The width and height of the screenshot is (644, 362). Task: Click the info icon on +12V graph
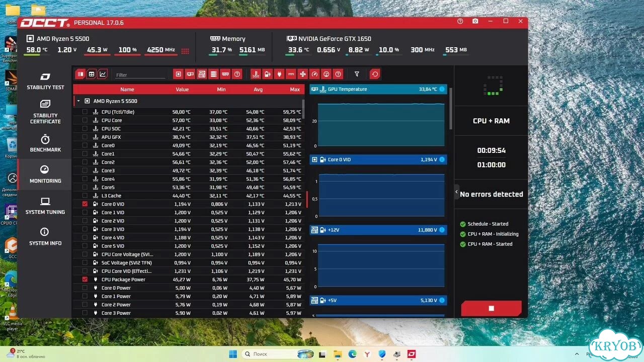[442, 230]
